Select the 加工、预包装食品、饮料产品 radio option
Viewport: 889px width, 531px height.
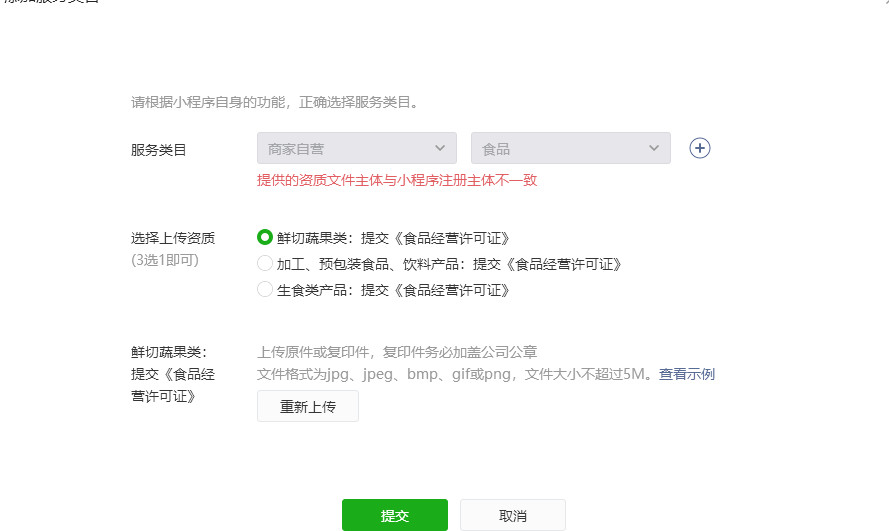point(265,264)
